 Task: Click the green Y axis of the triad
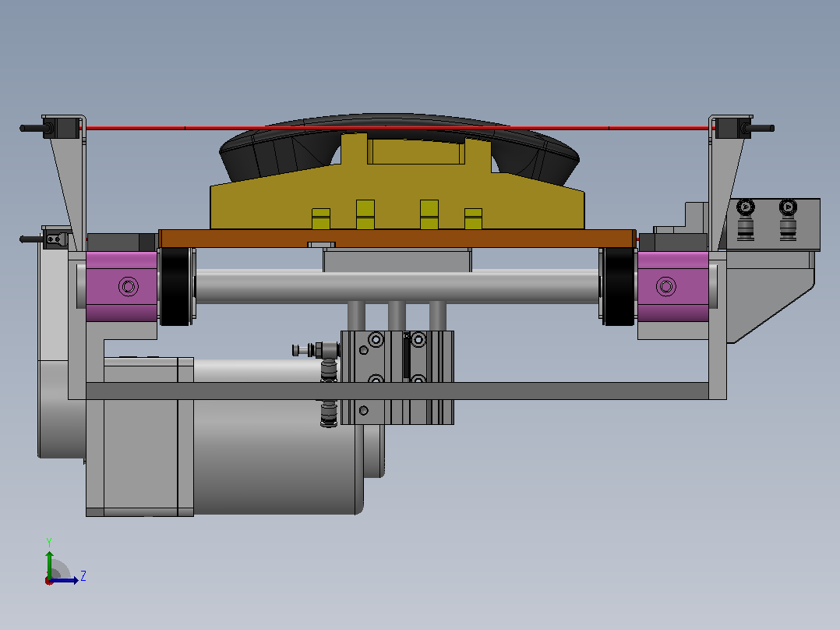click(x=49, y=565)
